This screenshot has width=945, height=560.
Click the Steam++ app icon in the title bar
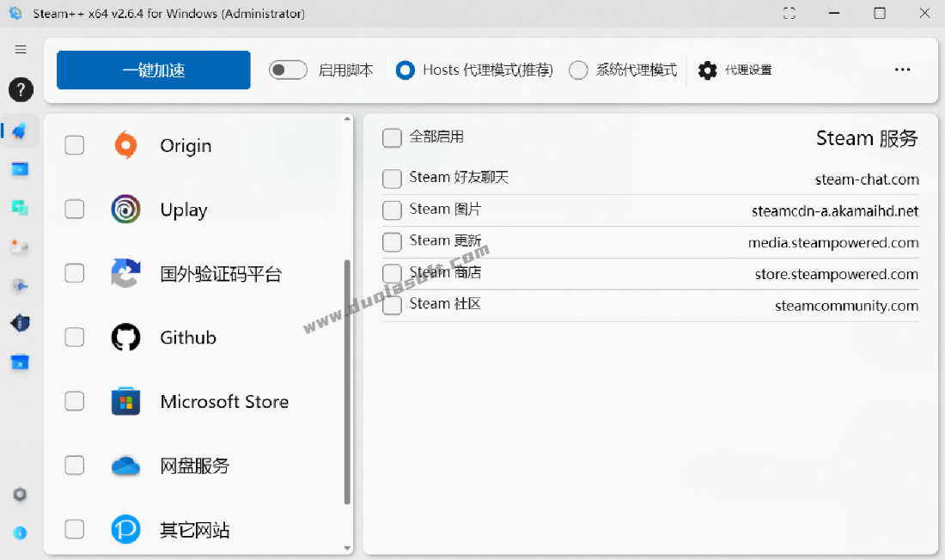[15, 13]
